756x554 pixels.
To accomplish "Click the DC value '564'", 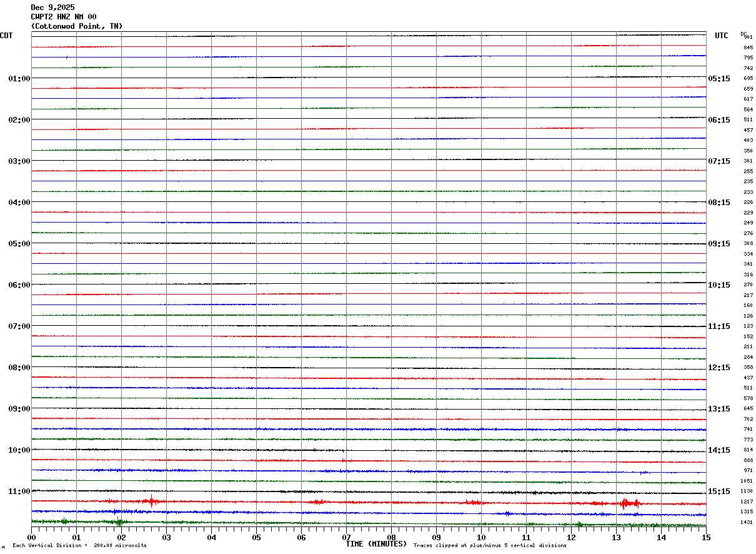I will pos(748,109).
